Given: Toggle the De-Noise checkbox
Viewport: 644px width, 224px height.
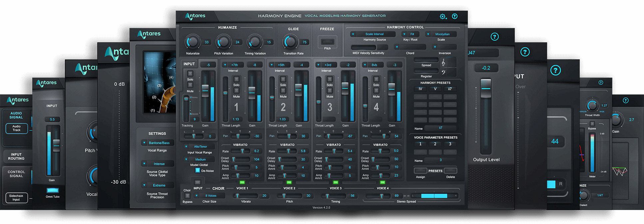Looking at the screenshot, I should (x=197, y=170).
